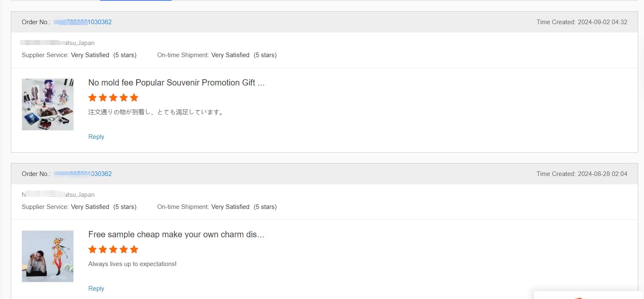Open the Souvenir Promotion Gift product thumbnail

(x=47, y=104)
